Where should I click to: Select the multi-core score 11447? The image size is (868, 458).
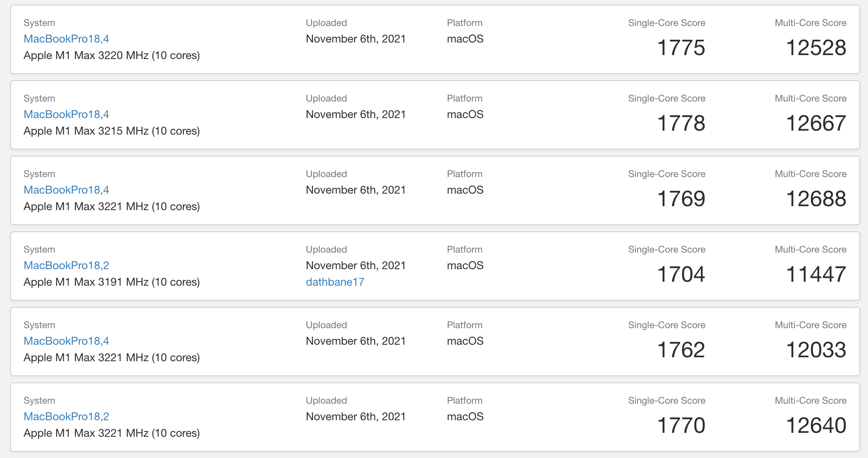point(816,274)
